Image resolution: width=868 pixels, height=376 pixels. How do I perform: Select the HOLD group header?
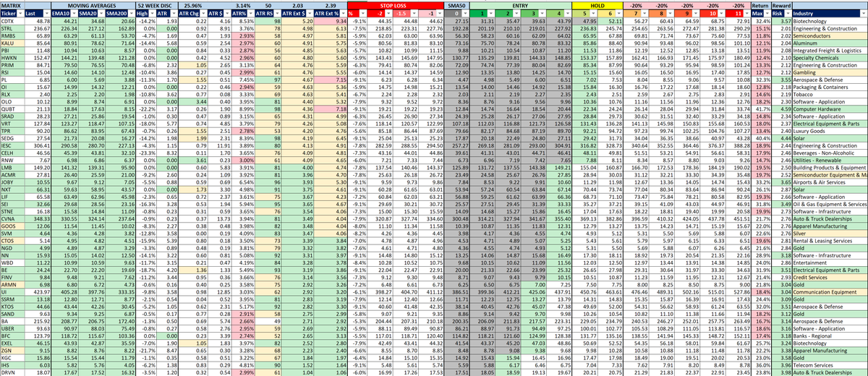point(597,6)
